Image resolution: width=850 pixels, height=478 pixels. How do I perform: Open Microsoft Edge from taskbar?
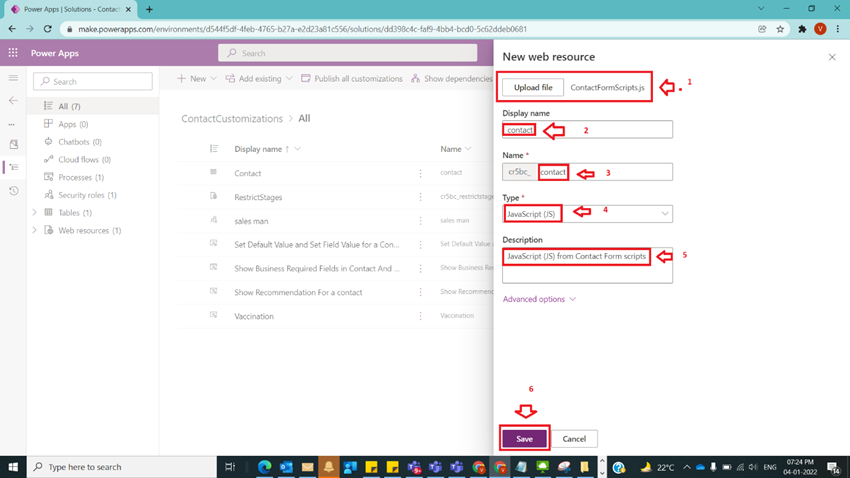click(x=265, y=467)
